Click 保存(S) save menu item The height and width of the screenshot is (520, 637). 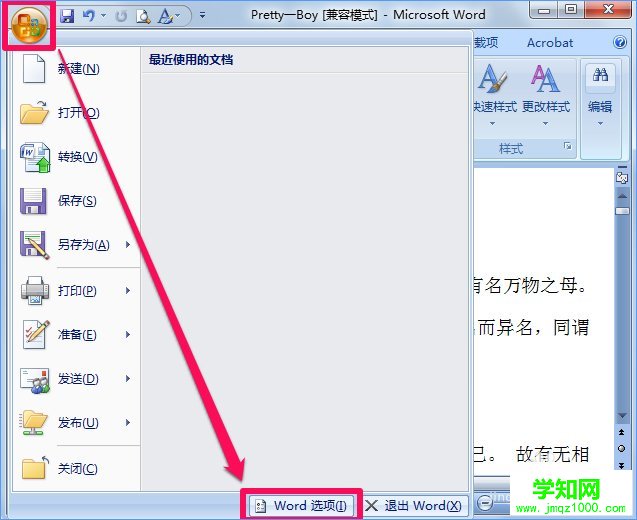pos(77,200)
